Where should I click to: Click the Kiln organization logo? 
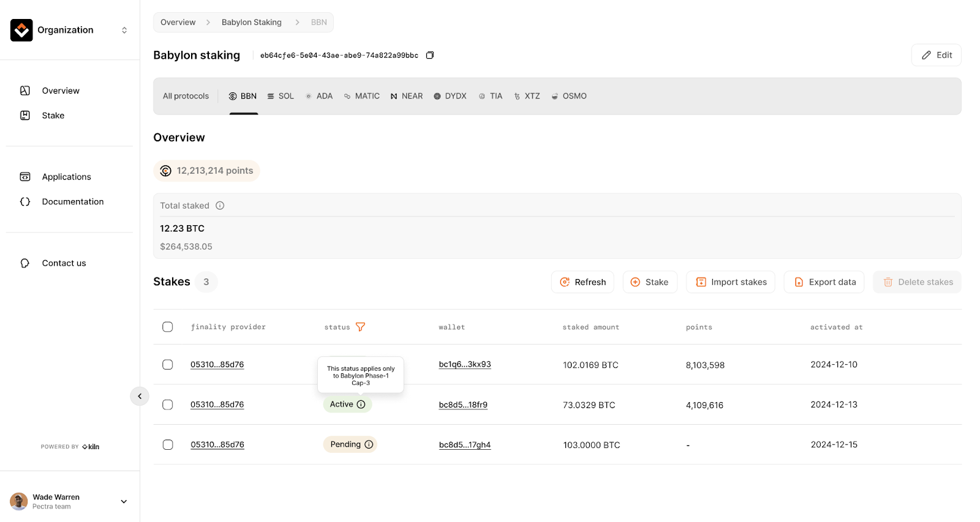point(21,30)
